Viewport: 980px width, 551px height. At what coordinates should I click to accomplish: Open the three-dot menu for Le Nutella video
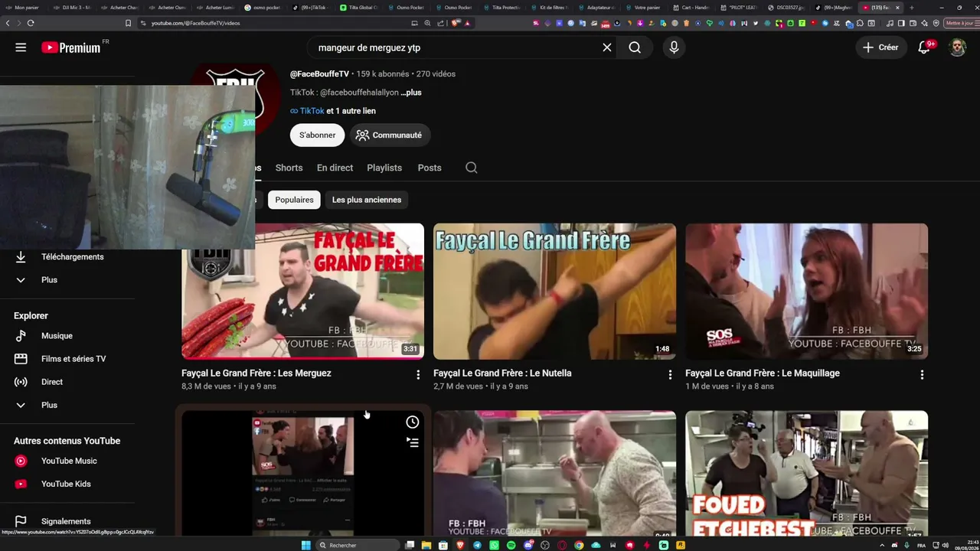670,375
